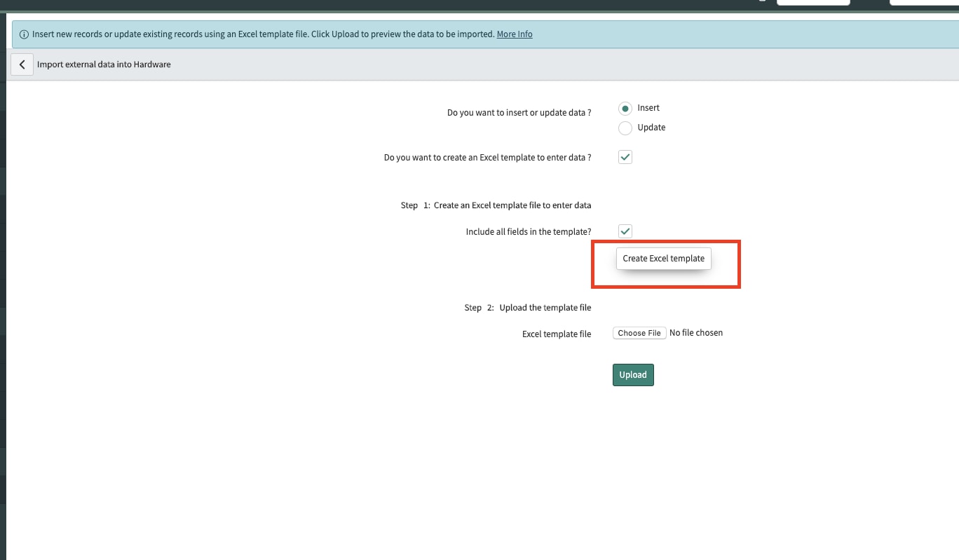Click the Create Excel template button
The image size is (959, 560).
pyautogui.click(x=663, y=259)
